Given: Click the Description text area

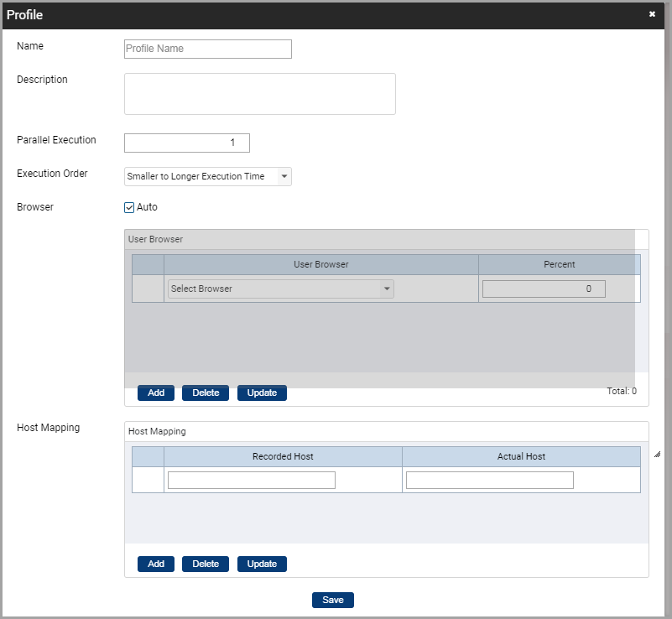Looking at the screenshot, I should click(259, 93).
